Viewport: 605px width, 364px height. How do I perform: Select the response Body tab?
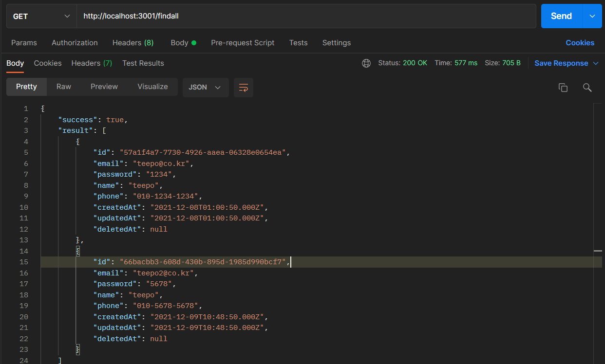click(x=15, y=63)
